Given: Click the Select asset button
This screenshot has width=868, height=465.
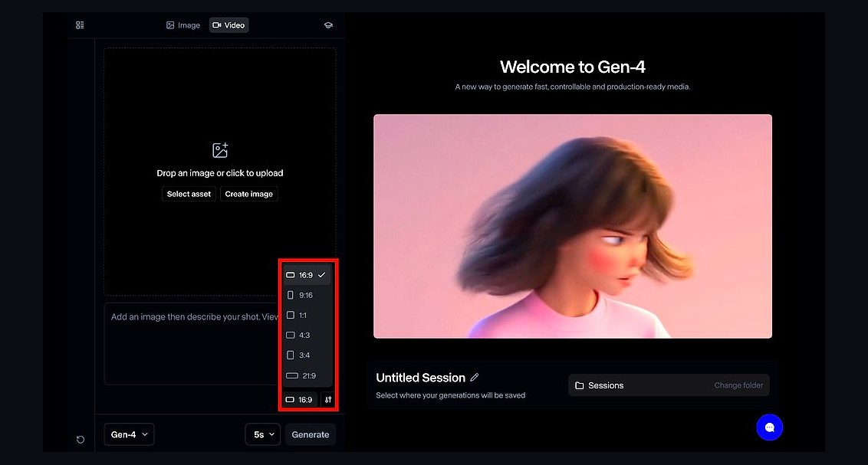Looking at the screenshot, I should 189,194.
